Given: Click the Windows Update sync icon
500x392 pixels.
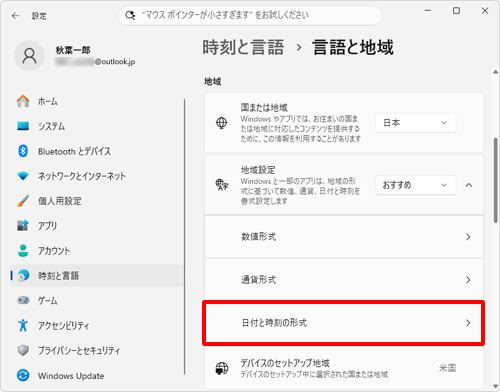Looking at the screenshot, I should pos(23,375).
